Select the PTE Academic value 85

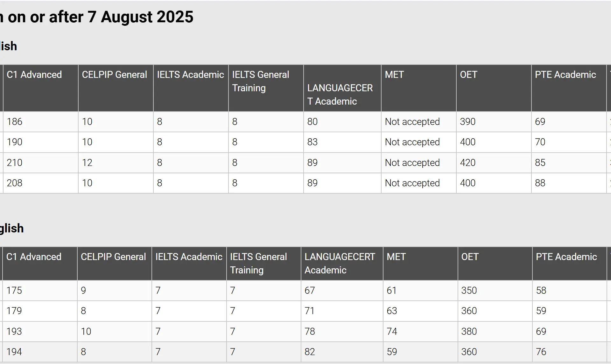(540, 163)
